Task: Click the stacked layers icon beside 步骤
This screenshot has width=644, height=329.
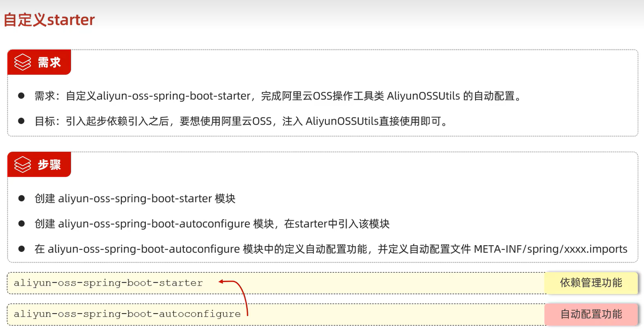Action: (22, 164)
